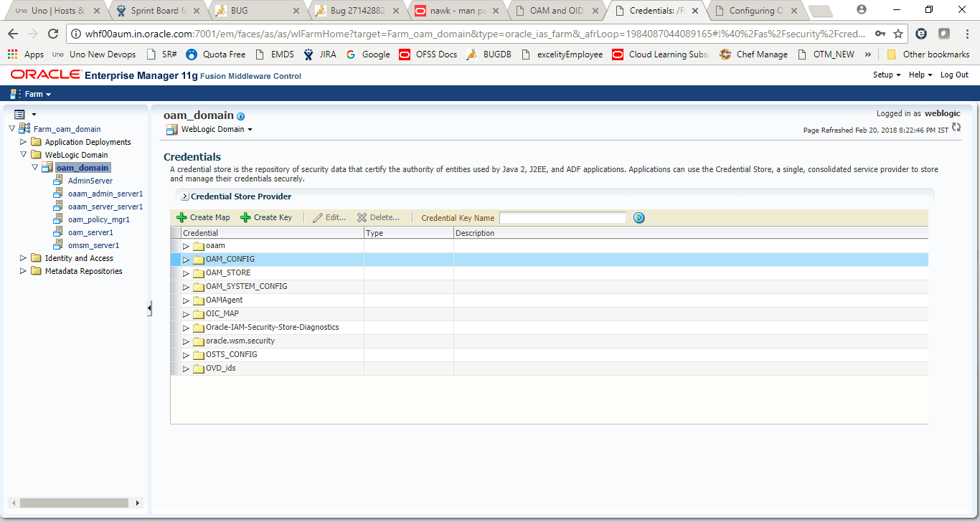Click the AdminServer server icon

click(x=59, y=181)
